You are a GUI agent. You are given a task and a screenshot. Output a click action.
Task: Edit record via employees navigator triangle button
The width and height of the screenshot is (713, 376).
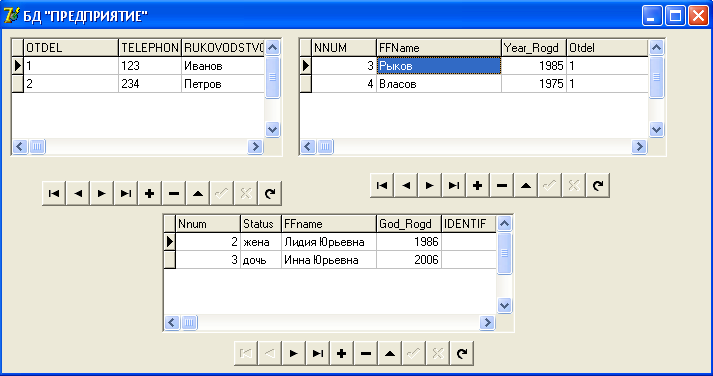point(526,185)
